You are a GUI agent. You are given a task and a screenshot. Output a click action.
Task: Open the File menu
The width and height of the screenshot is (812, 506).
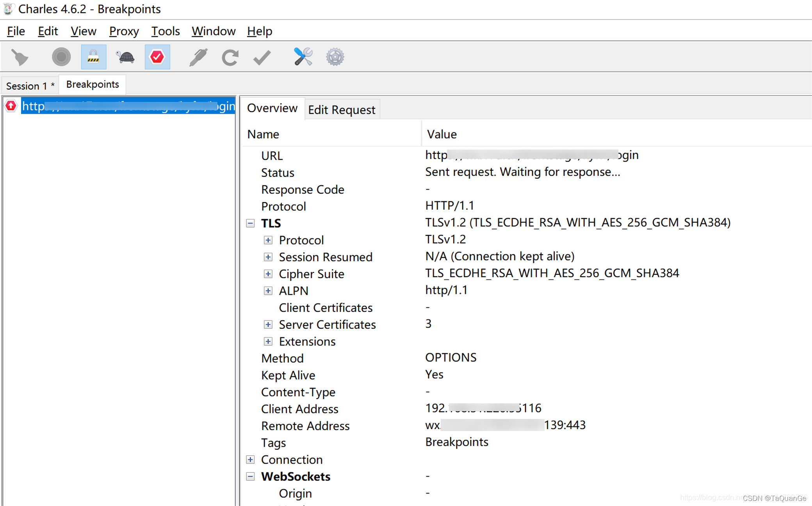16,31
